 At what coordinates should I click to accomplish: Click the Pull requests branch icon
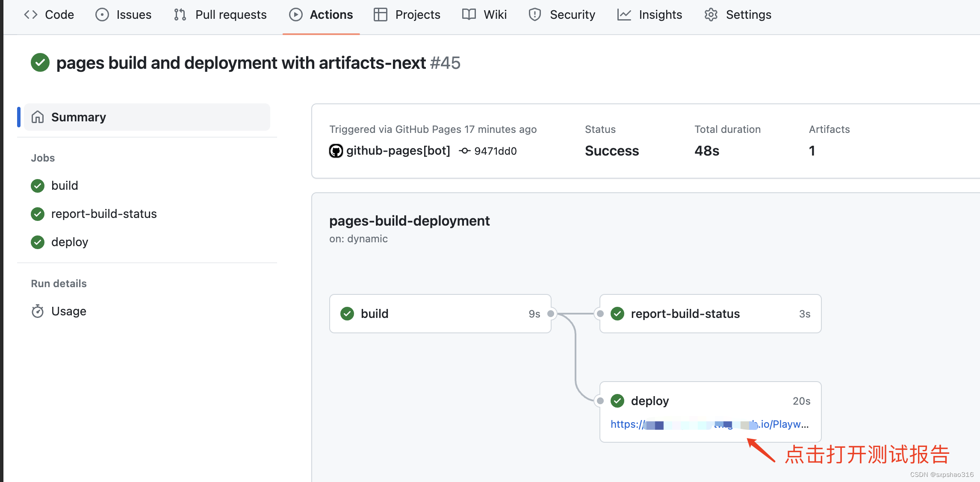(x=180, y=15)
